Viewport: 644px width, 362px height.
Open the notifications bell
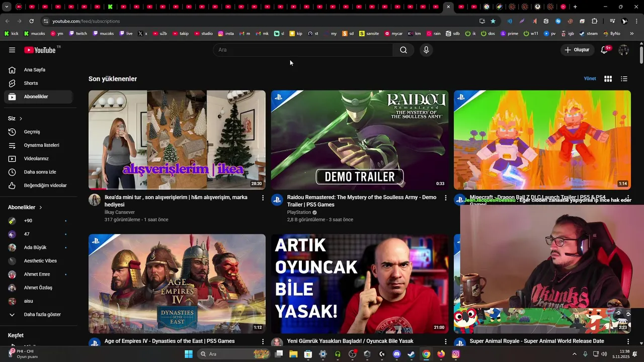(x=604, y=50)
